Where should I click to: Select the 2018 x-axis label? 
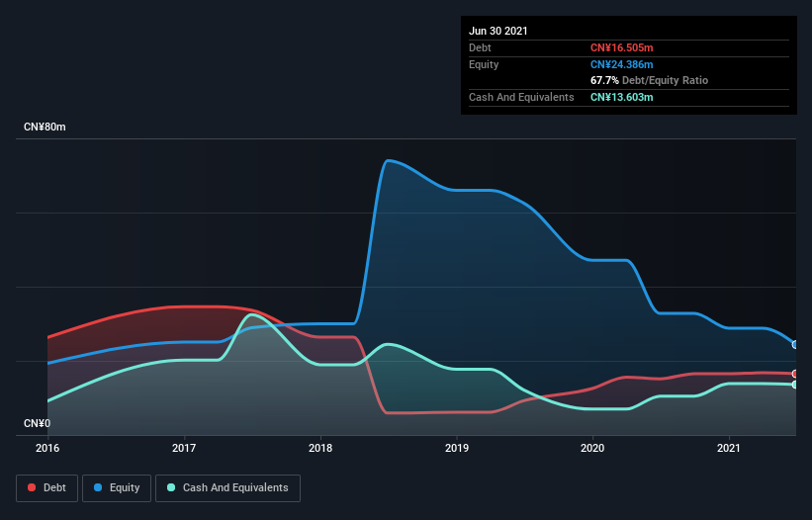[320, 448]
